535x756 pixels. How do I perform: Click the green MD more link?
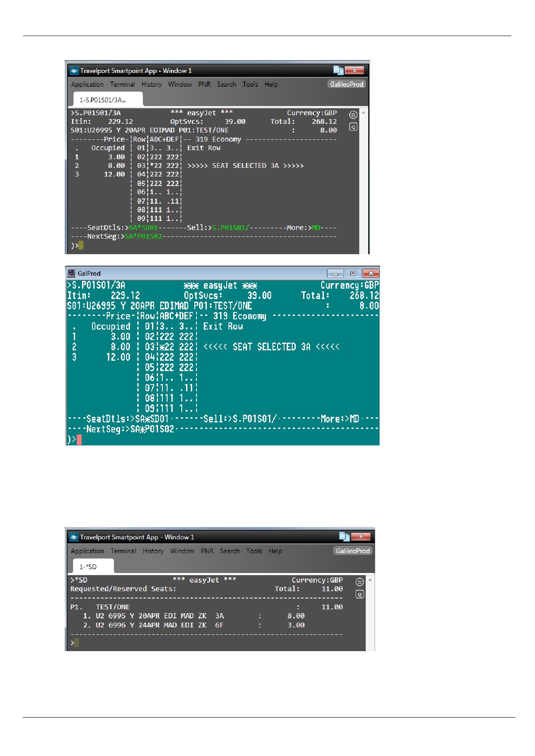(x=316, y=228)
